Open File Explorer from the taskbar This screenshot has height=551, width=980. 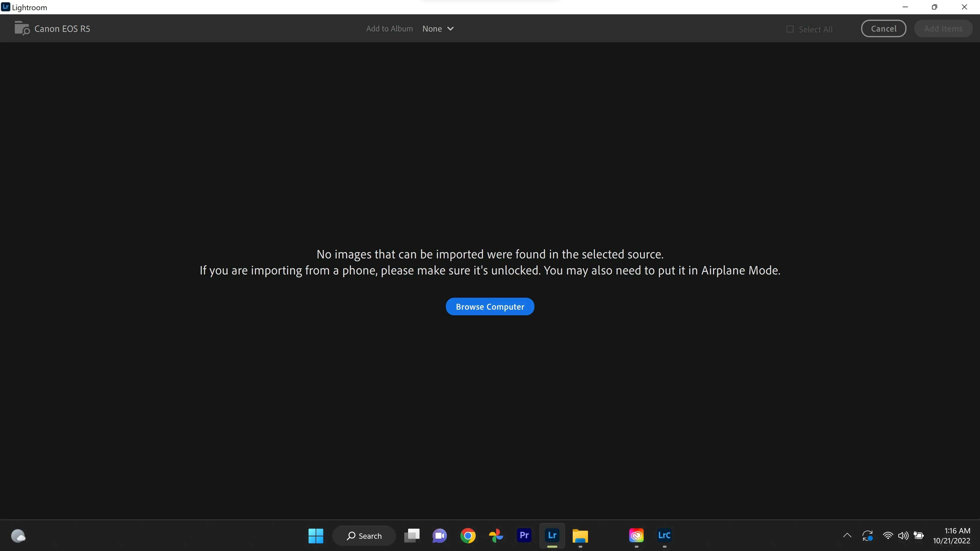coord(580,536)
